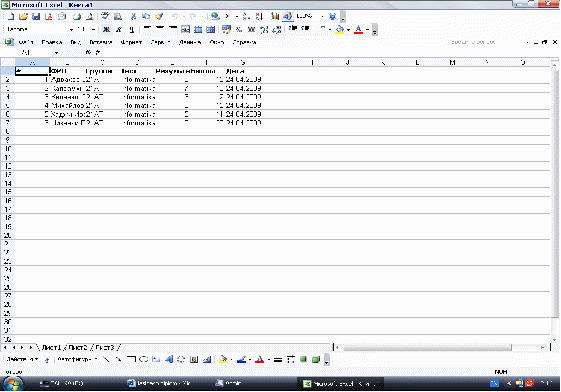Click the Windows Start button
The image size is (561, 392).
[x=14, y=384]
